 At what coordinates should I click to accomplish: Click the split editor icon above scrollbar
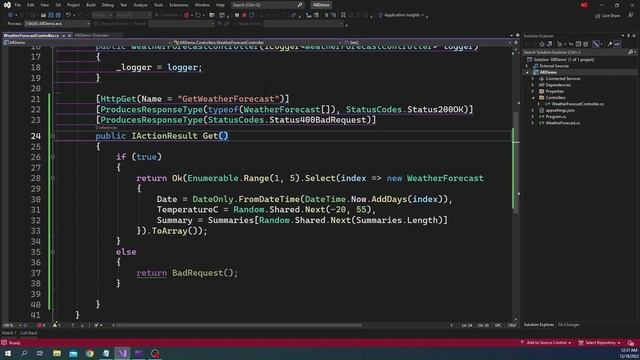(516, 42)
